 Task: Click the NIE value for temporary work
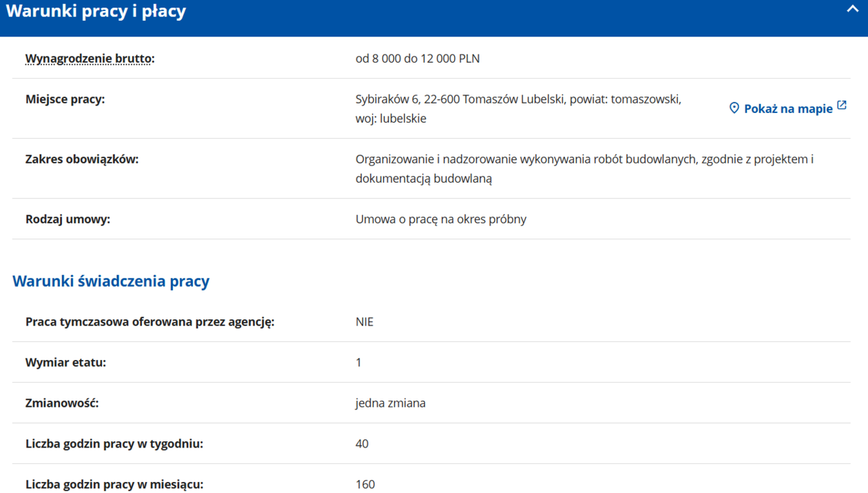coord(364,322)
